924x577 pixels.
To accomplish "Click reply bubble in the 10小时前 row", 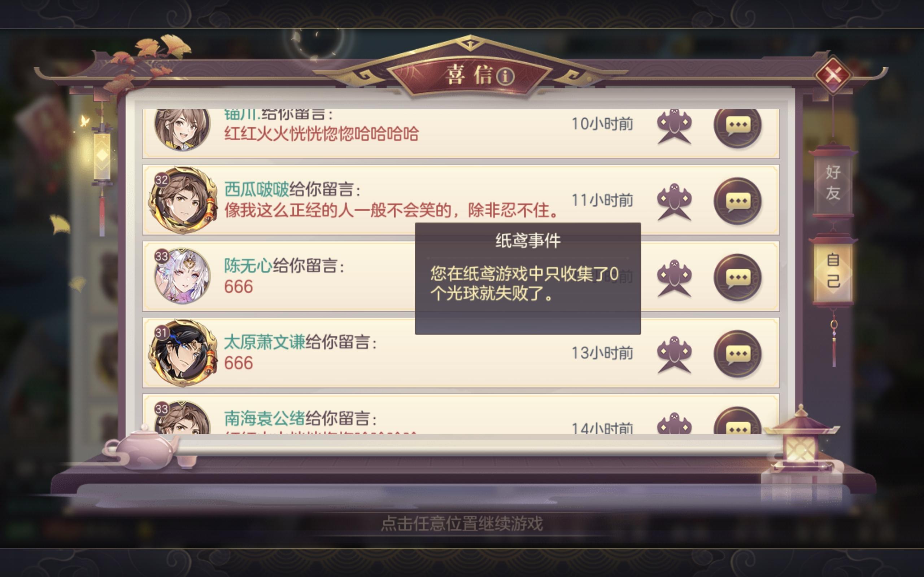I will point(738,126).
